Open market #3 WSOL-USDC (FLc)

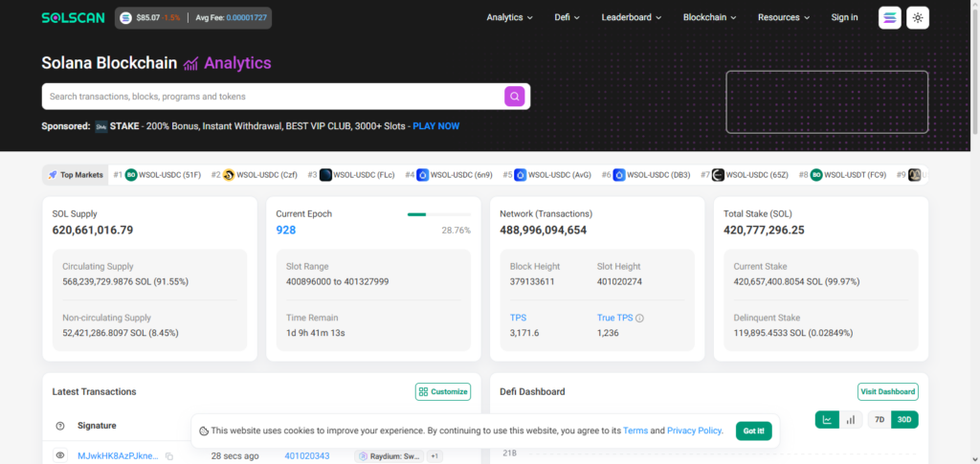coord(351,175)
